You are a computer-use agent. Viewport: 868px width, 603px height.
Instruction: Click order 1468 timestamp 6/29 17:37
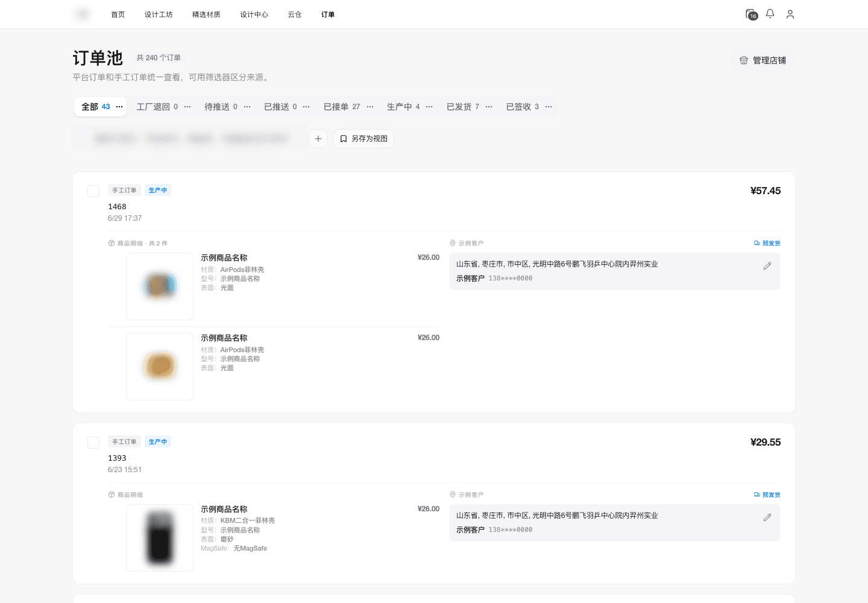125,218
